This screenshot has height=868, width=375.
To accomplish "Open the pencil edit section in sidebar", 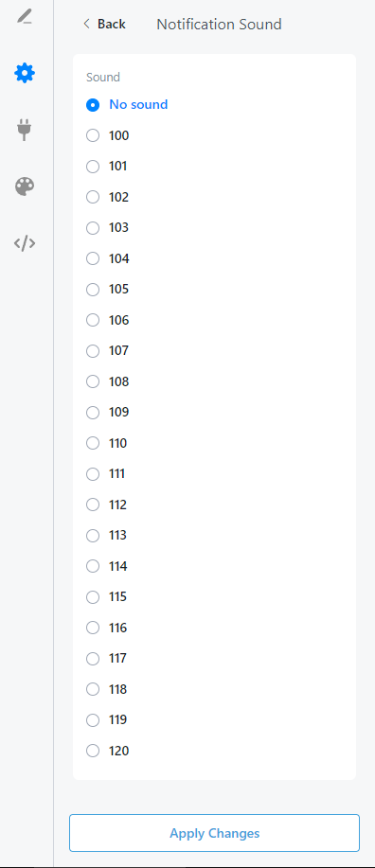I will 25,17.
